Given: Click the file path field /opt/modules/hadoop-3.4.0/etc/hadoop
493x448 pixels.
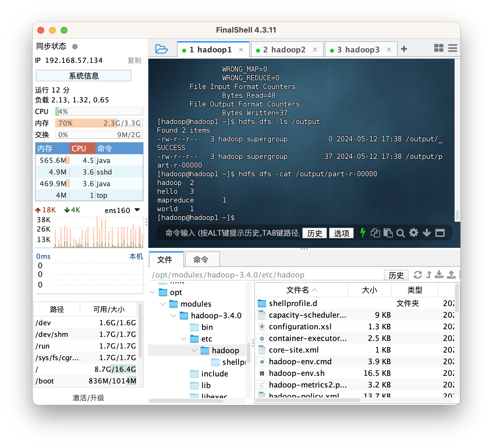Looking at the screenshot, I should coord(266,275).
